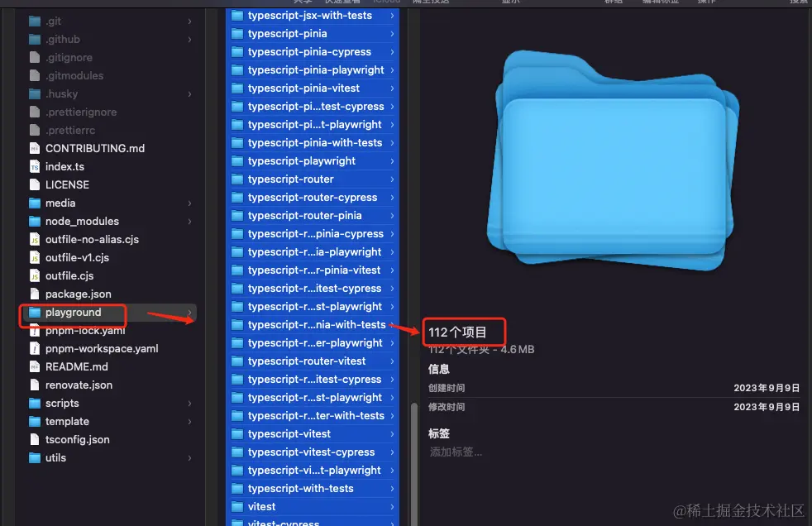Expand the typescript-pinia-cypress chevron
The height and width of the screenshot is (526, 812).
392,52
